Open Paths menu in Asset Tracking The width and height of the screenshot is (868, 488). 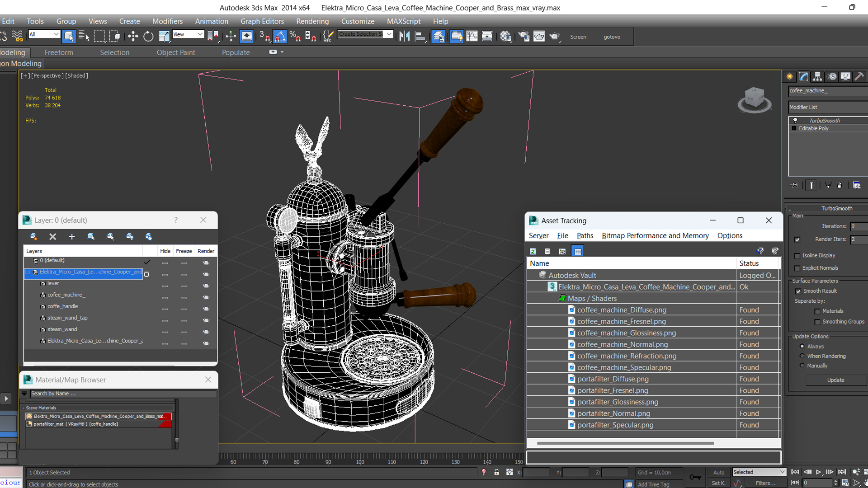point(585,235)
